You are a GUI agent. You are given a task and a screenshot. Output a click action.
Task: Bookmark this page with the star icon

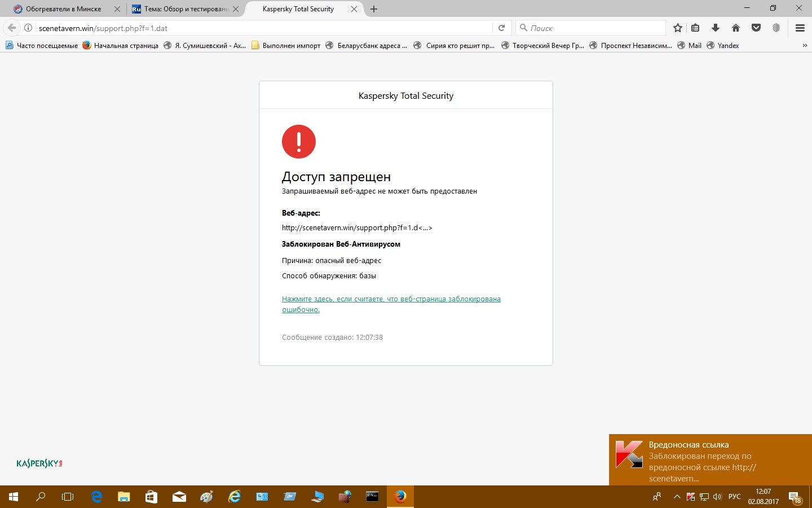pos(678,28)
